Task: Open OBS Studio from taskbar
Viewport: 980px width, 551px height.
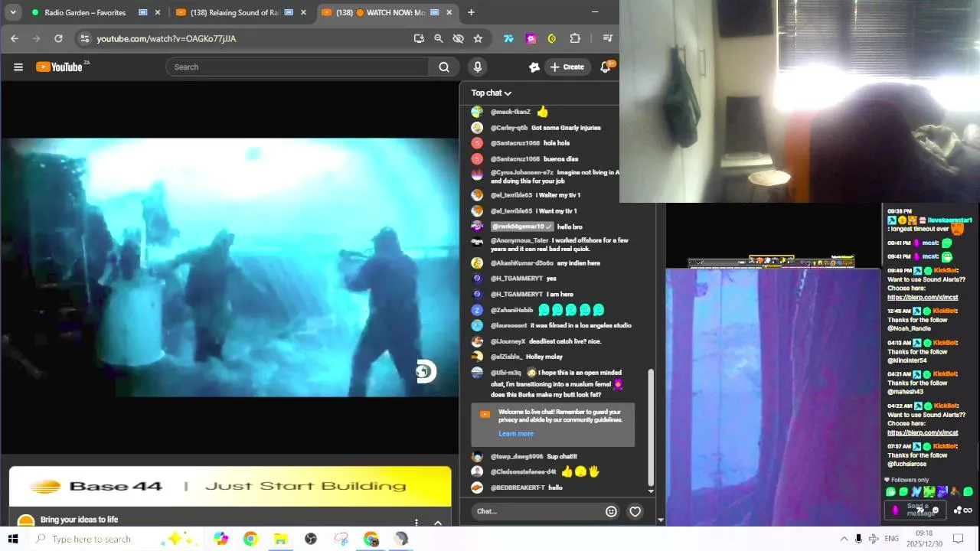Action: tap(311, 540)
